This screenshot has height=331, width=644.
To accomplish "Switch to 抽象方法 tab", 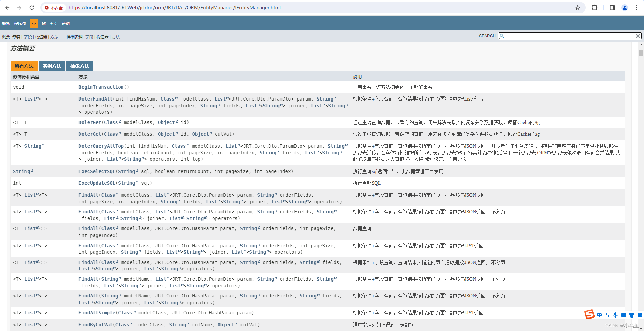I will [80, 66].
